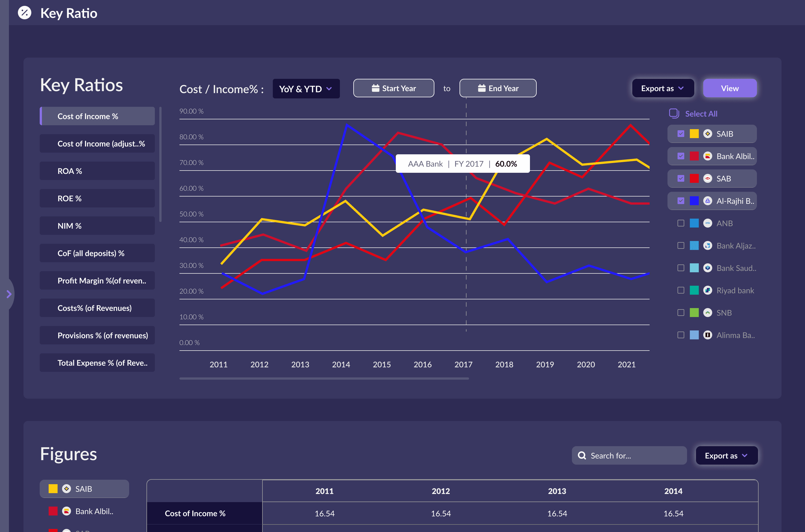This screenshot has height=532, width=805.
Task: Click the SAIB bank logo icon
Action: [707, 134]
